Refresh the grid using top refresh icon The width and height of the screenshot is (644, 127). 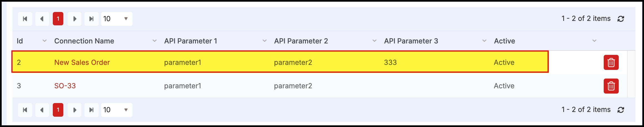621,19
